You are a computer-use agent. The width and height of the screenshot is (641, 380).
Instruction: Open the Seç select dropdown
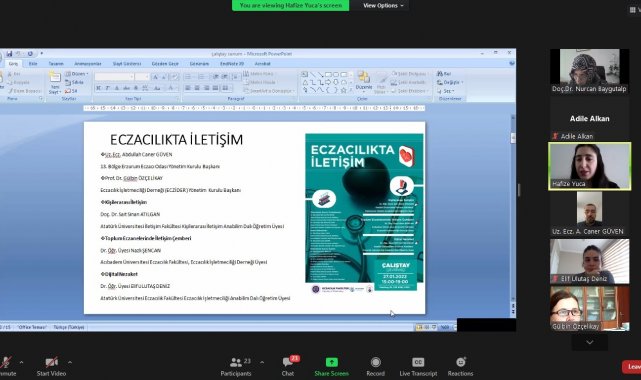point(446,91)
